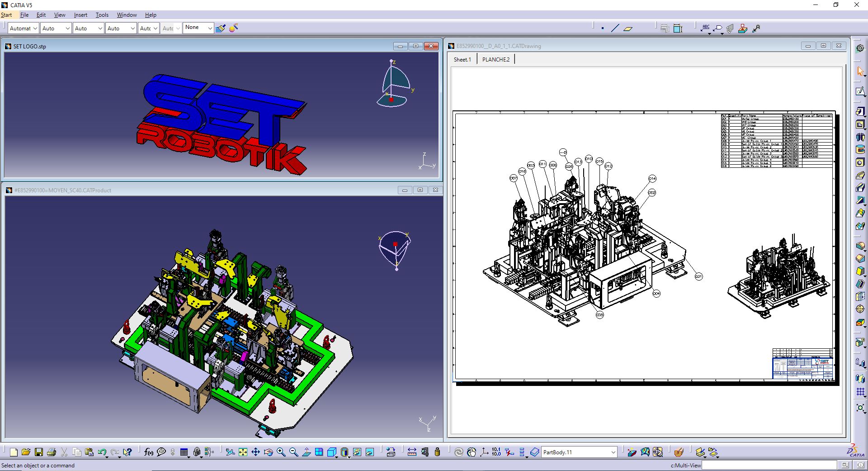Image resolution: width=868 pixels, height=471 pixels.
Task: Switch to Sheet.1 tab
Action: pos(462,59)
